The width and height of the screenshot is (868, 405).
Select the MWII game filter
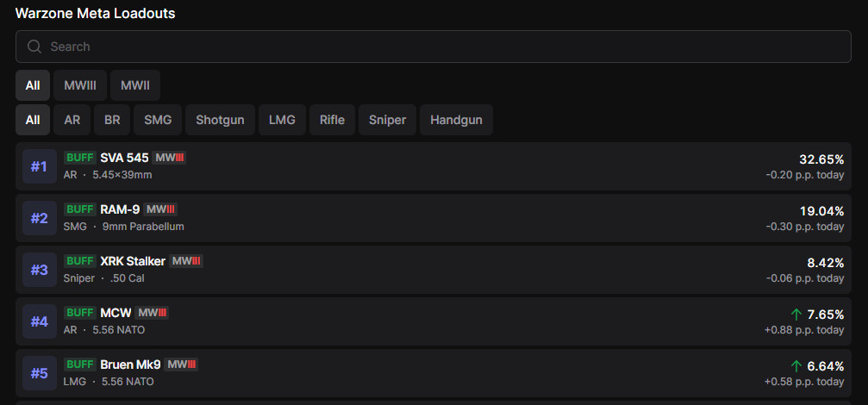(134, 85)
